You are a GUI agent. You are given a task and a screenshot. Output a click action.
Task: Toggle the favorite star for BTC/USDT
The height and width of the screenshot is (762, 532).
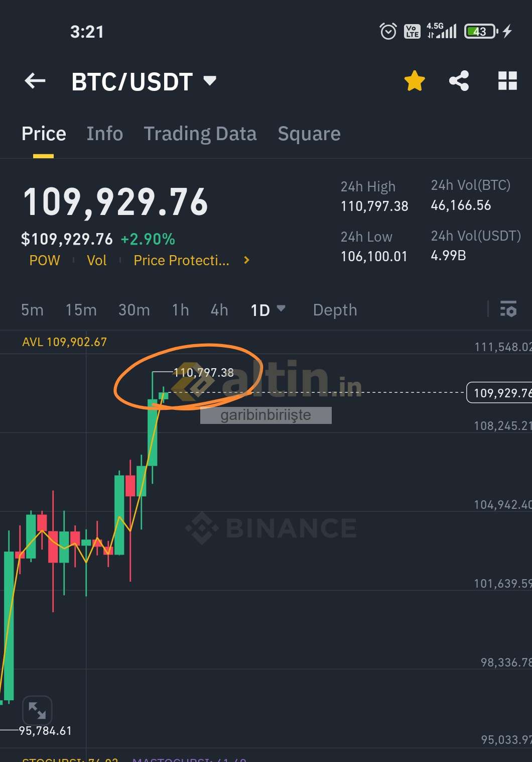click(x=415, y=81)
